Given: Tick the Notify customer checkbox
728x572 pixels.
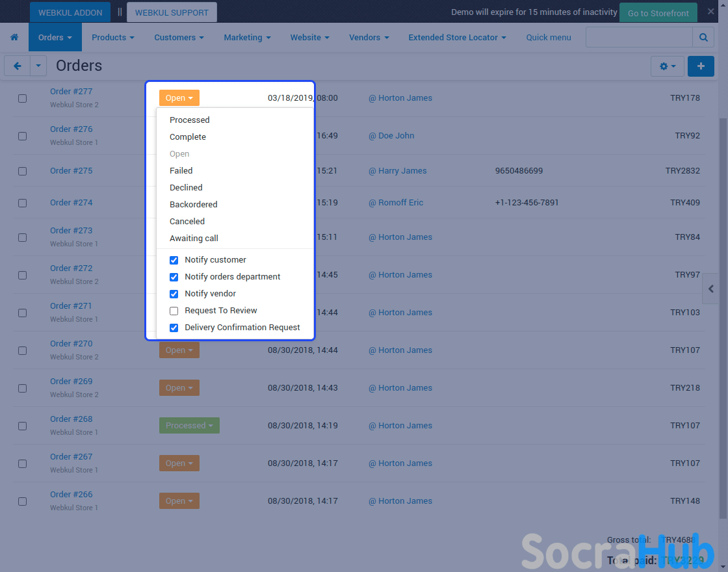Looking at the screenshot, I should tap(174, 260).
